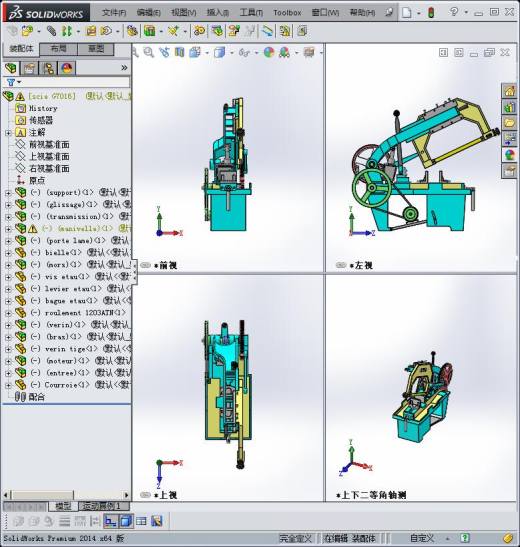Select 上视基准面 plane in tree
The image size is (520, 547).
coord(49,156)
